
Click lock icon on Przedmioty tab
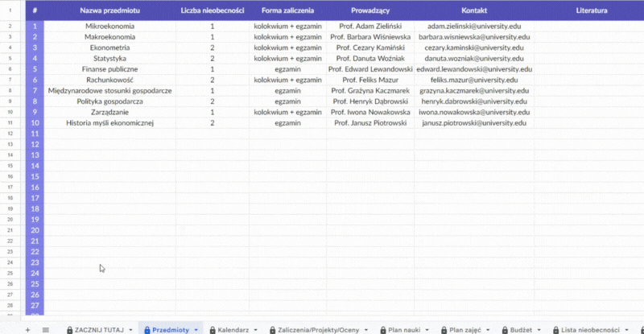click(x=147, y=330)
